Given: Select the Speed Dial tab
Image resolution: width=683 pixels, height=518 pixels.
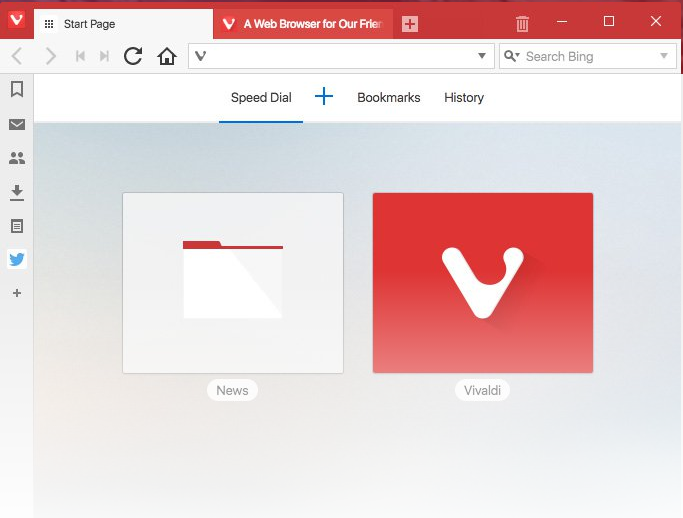Looking at the screenshot, I should tap(261, 98).
